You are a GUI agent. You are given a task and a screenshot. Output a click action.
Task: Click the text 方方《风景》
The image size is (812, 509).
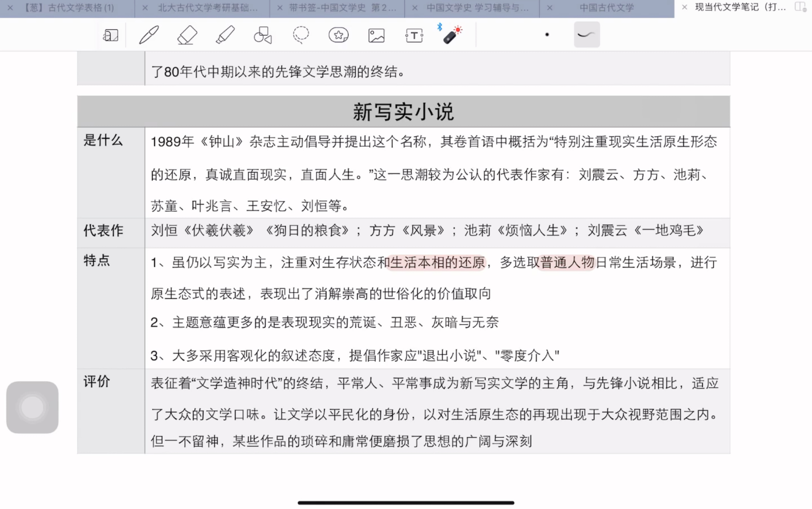(407, 231)
